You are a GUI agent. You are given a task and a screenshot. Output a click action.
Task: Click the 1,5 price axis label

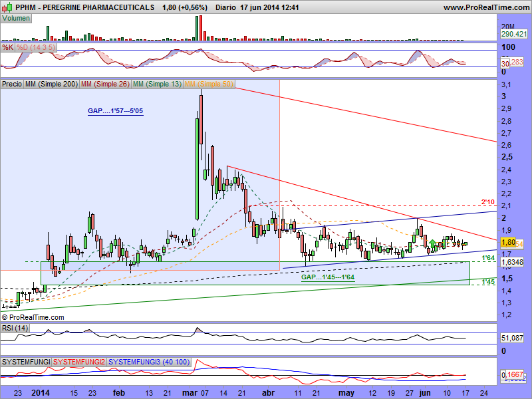[x=507, y=279]
